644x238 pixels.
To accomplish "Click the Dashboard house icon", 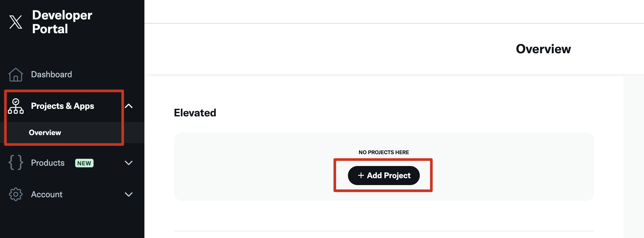I will click(x=15, y=75).
